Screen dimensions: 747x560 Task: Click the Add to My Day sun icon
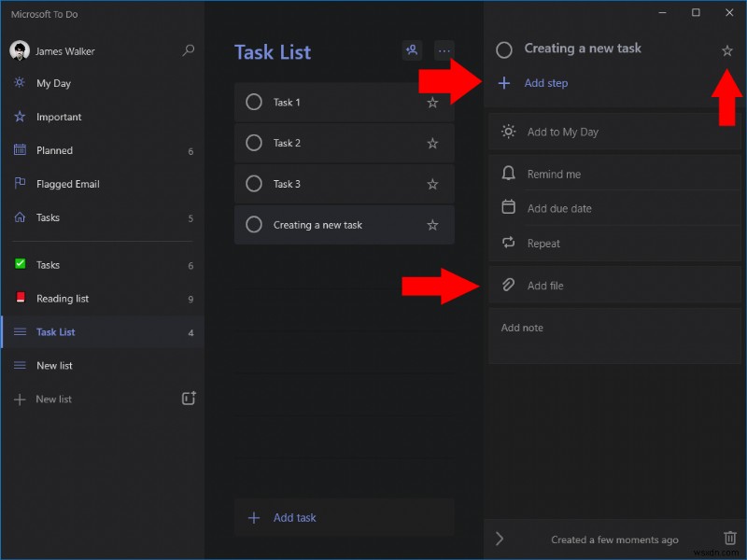[508, 133]
